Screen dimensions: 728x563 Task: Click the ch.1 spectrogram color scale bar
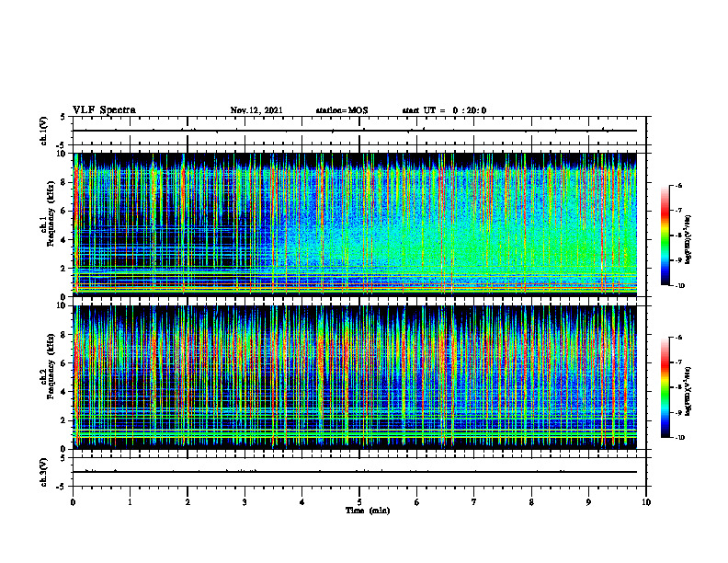(665, 236)
